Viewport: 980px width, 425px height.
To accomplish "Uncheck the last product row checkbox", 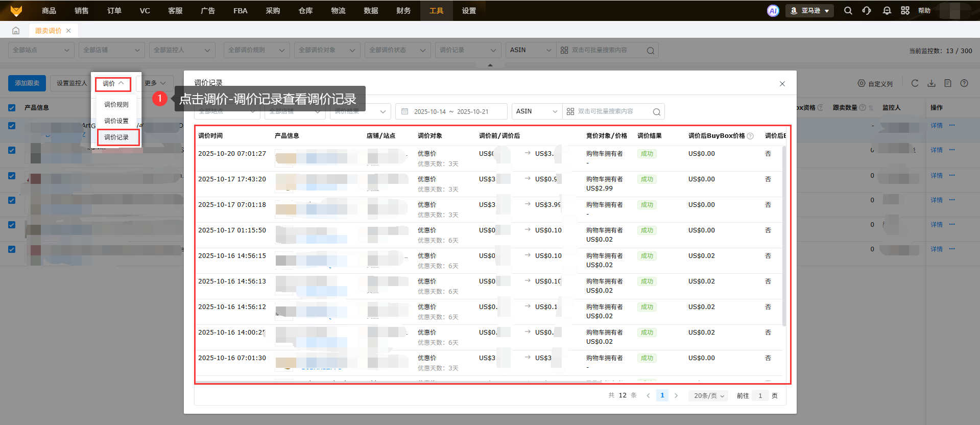I will point(12,249).
